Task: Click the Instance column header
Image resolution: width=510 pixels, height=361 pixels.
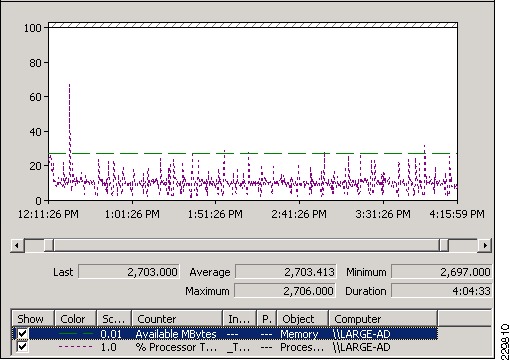Action: (x=240, y=319)
